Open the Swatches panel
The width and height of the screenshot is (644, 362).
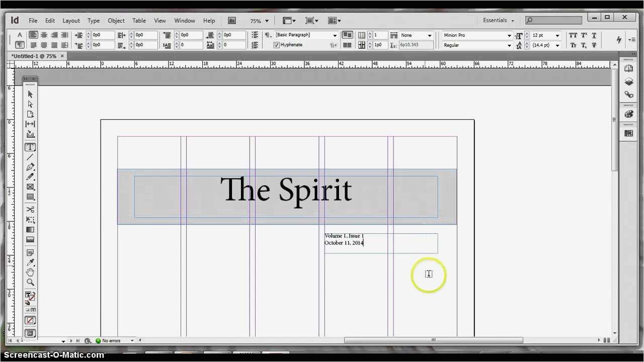coord(628,133)
